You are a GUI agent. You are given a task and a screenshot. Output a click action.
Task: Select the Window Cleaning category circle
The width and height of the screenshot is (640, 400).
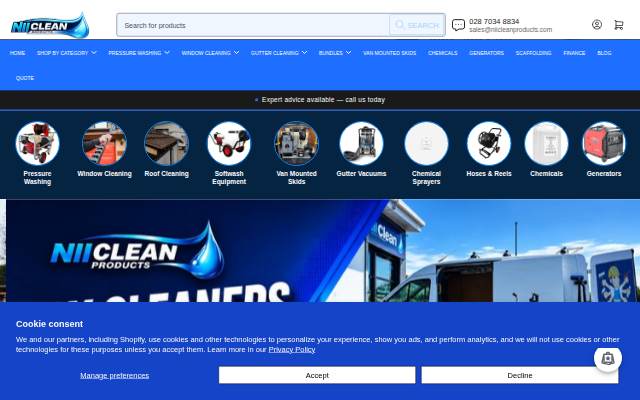click(x=104, y=144)
